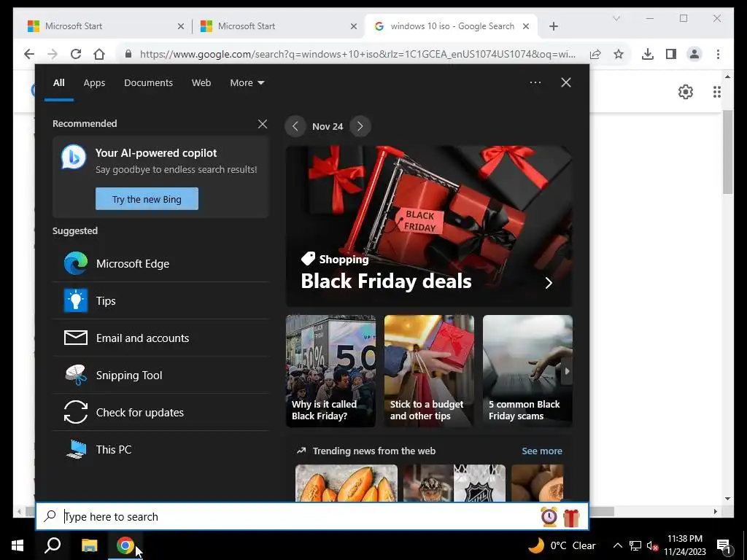Bookmark page with the star icon
The width and height of the screenshot is (747, 560).
click(619, 54)
